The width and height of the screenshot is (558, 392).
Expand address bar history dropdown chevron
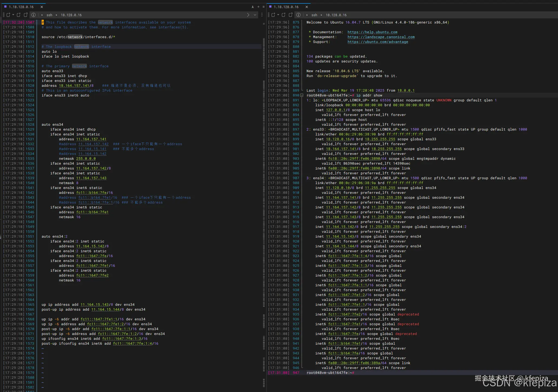coord(255,15)
